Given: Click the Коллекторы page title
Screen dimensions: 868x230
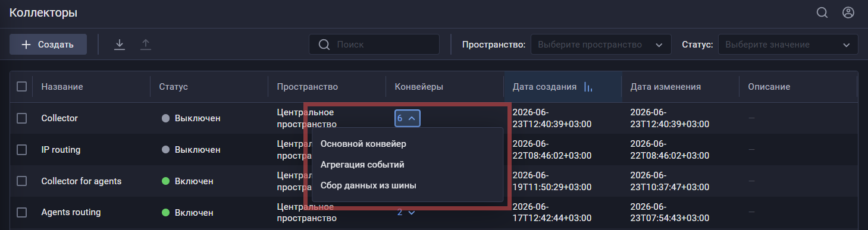Looking at the screenshot, I should point(43,12).
